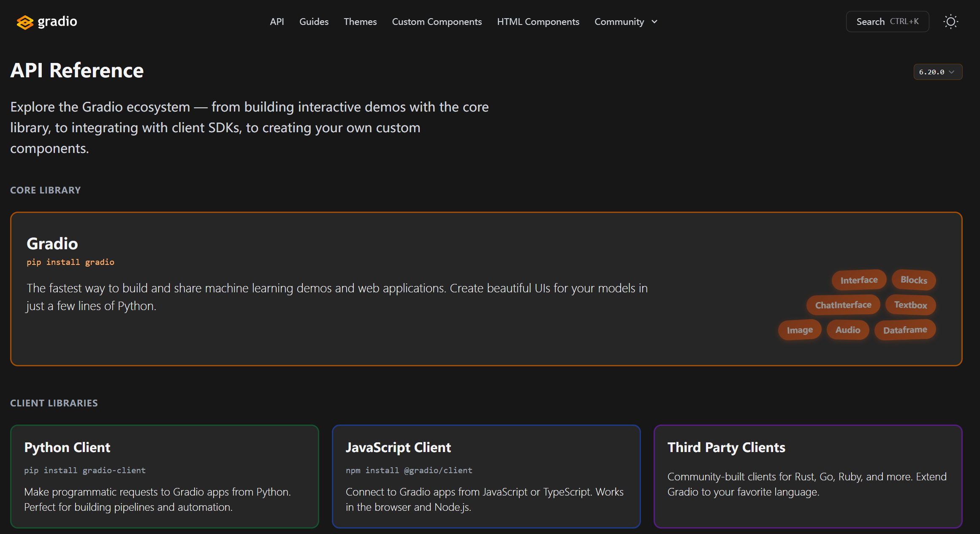Viewport: 980px width, 534px height.
Task: Click the Audio component tag
Action: click(848, 330)
